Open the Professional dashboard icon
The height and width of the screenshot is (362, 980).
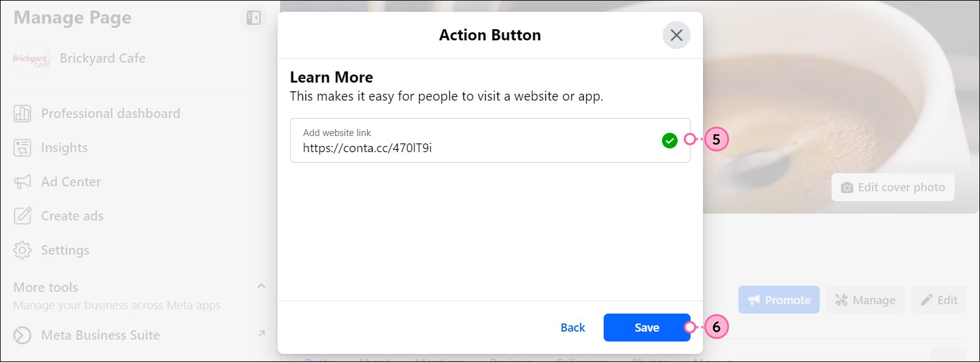(22, 114)
